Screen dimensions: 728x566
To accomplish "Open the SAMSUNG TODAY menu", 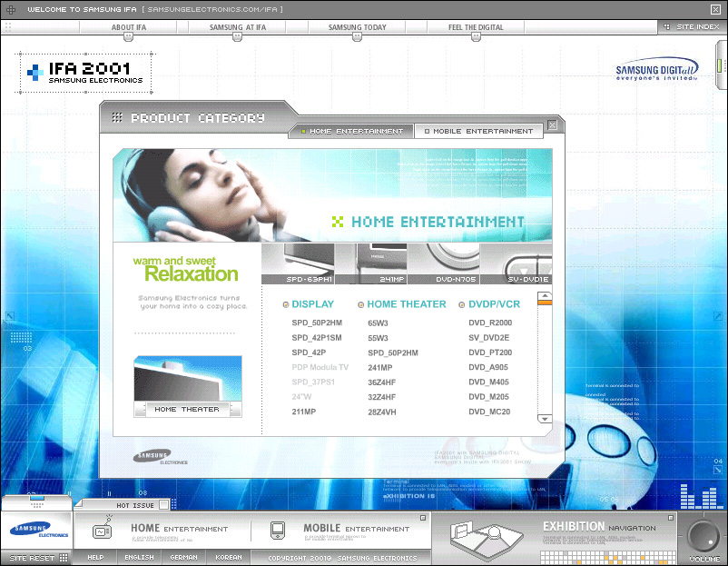I will [x=357, y=27].
